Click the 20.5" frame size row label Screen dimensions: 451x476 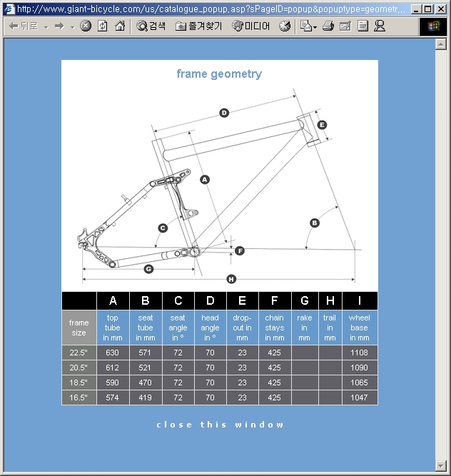click(78, 368)
